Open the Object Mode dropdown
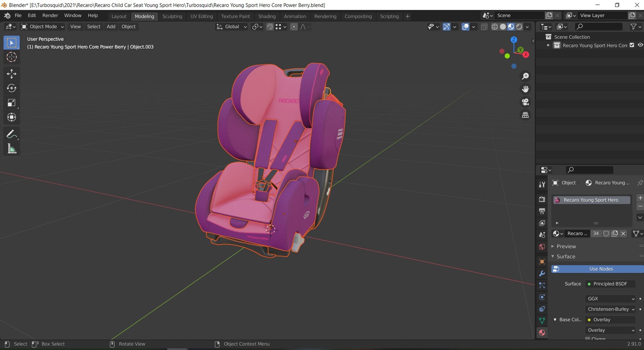644x350 pixels. (x=42, y=27)
